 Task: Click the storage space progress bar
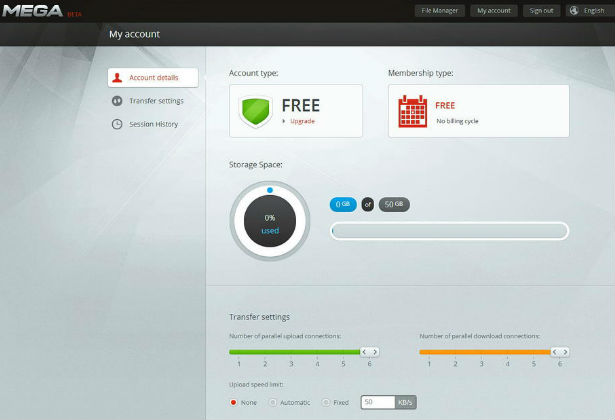click(x=449, y=231)
